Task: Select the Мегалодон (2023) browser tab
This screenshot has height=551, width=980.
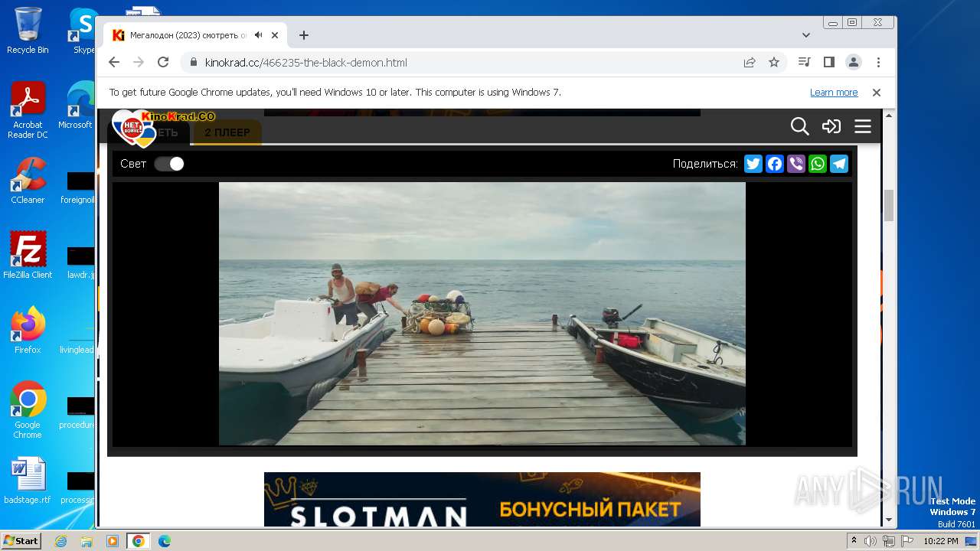Action: point(195,35)
